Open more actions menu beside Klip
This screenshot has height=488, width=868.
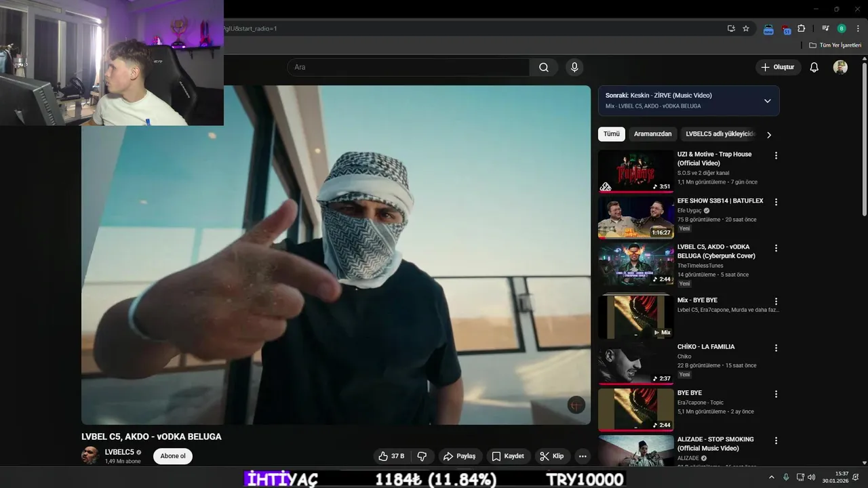pos(583,456)
